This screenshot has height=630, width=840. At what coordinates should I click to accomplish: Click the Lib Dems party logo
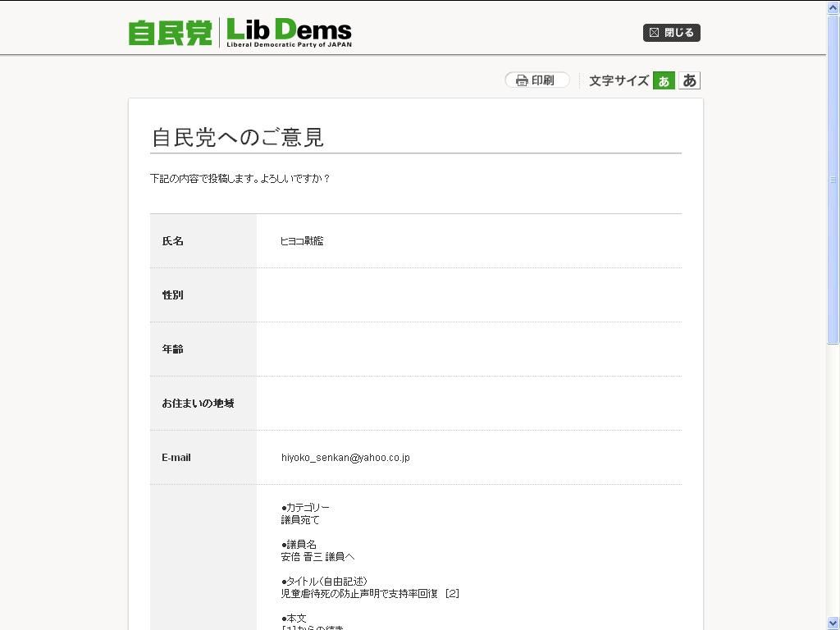click(x=289, y=33)
